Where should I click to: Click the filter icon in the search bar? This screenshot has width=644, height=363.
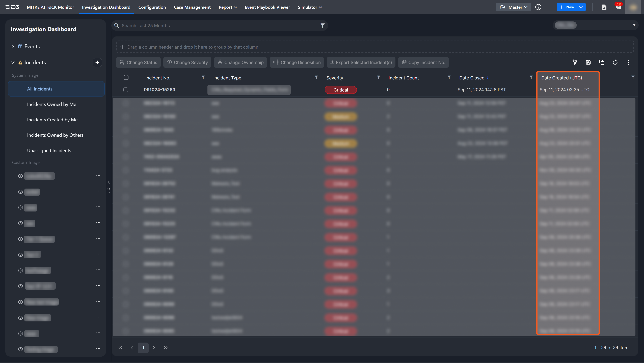point(323,25)
